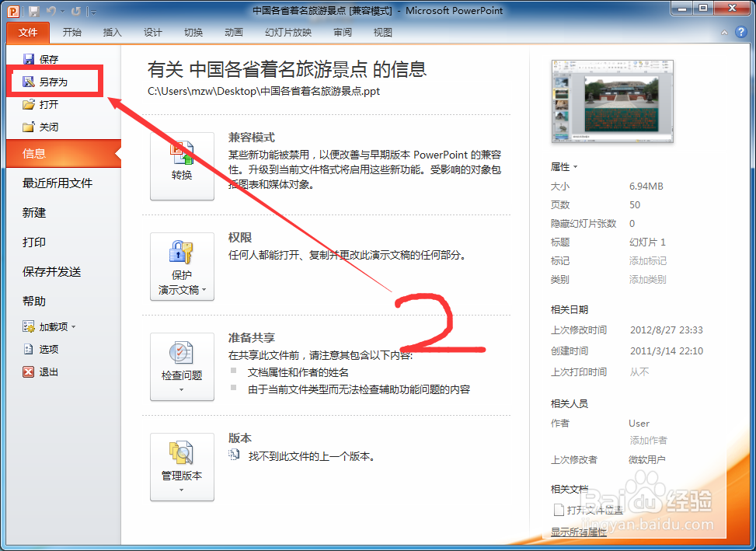Open the 检查问题 check issues dropdown
Screen dimensions: 756x551
pos(182,366)
